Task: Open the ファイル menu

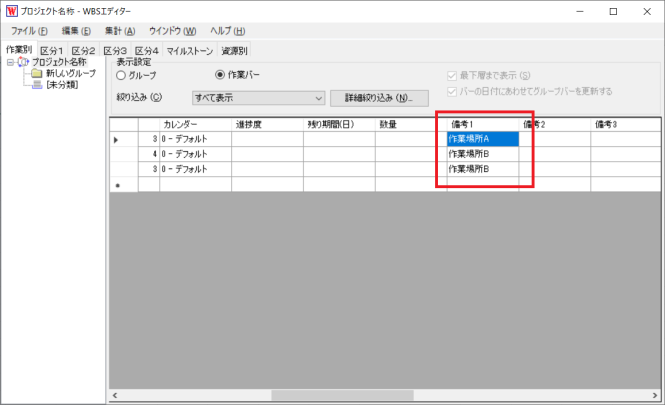Action: pos(29,31)
